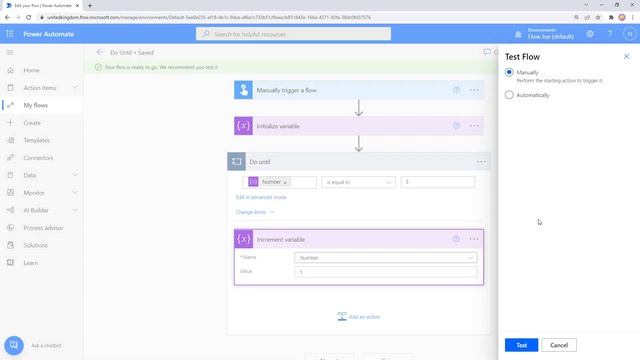
Task: Toggle the left navigation hamburger menu
Action: pyautogui.click(x=10, y=52)
